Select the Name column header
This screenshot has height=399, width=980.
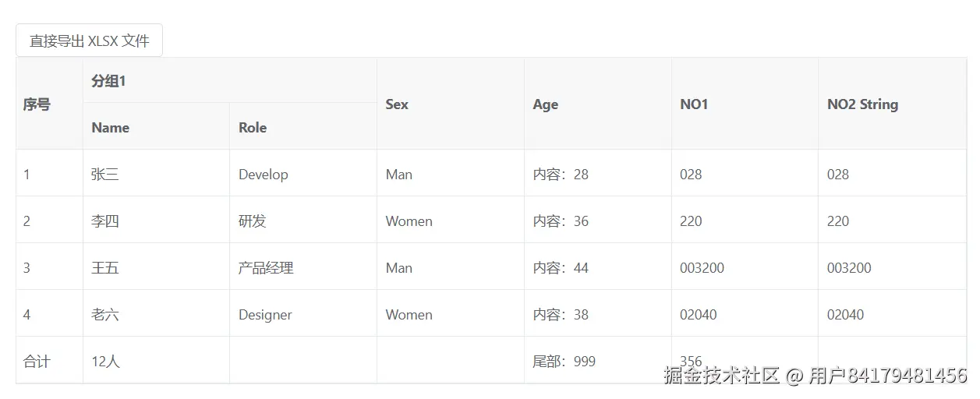click(111, 128)
